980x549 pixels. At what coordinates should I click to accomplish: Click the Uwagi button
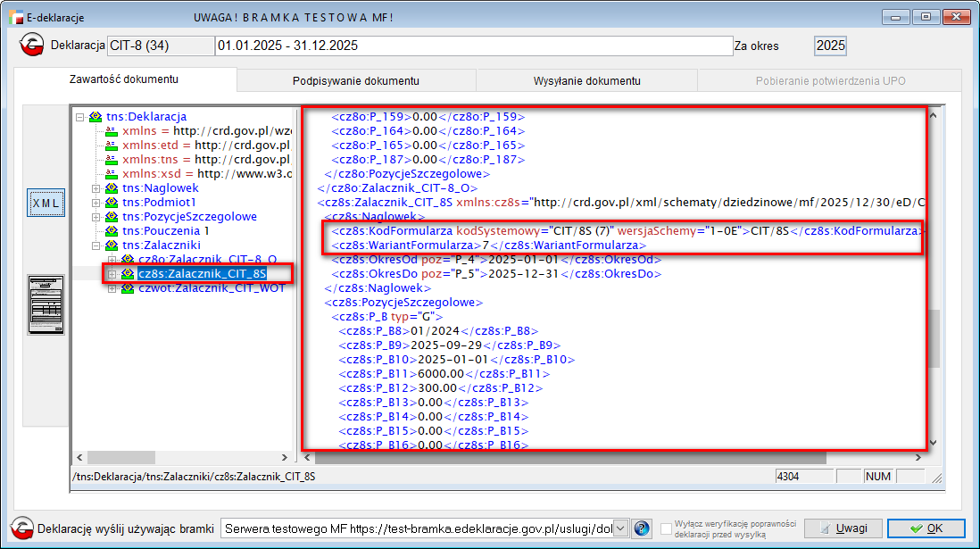coord(842,528)
